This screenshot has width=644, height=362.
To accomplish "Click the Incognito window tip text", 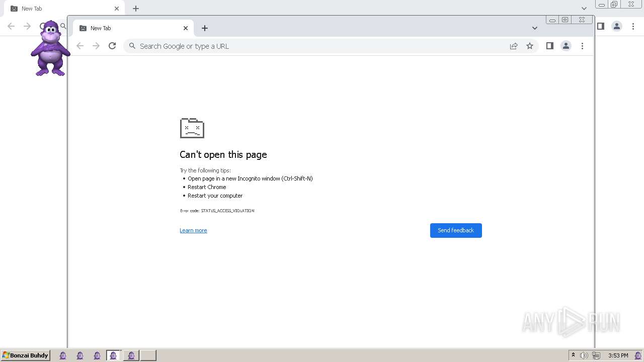I will 250,178.
